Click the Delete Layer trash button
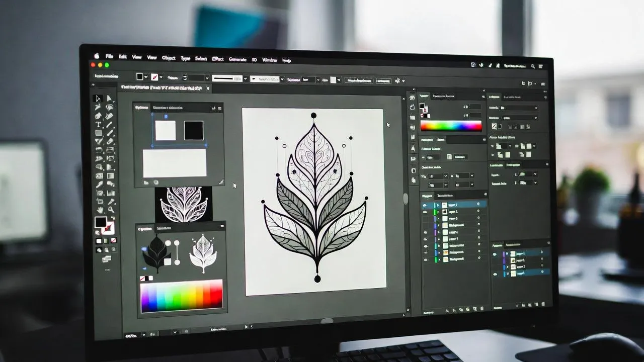 (x=481, y=309)
